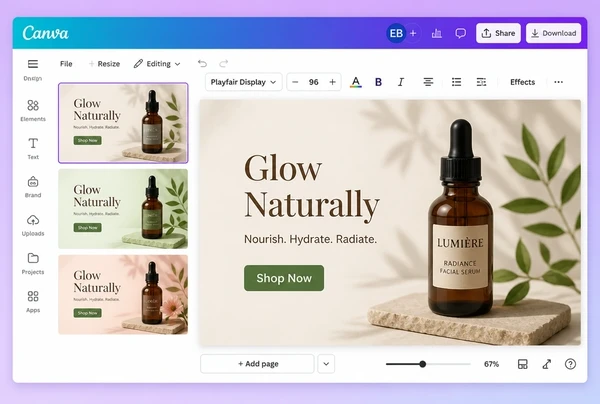Toggle bulleted list formatting
This screenshot has height=404, width=600.
click(456, 82)
